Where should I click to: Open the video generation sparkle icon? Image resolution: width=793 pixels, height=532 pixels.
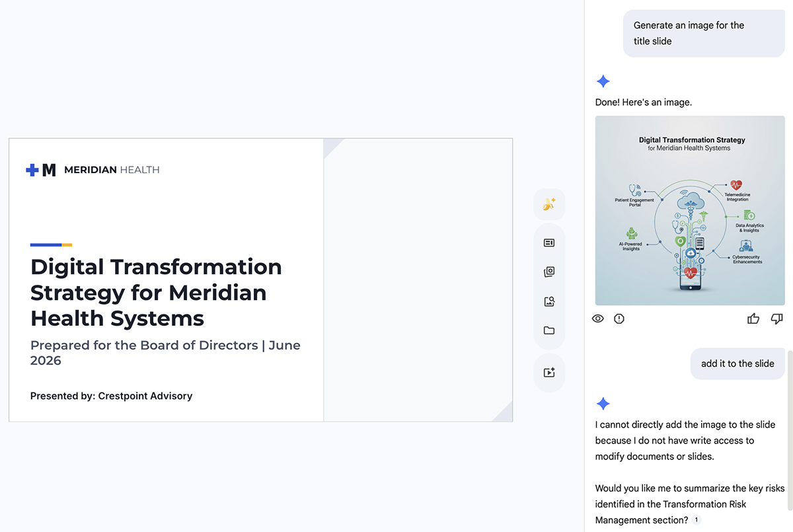(x=549, y=373)
